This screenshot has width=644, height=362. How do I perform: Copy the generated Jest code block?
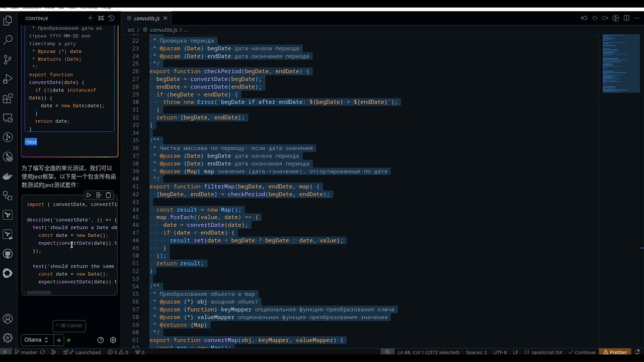click(108, 195)
